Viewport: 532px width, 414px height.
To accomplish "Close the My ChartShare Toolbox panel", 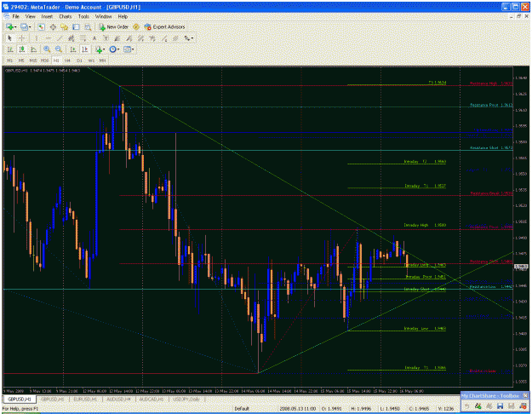I will [525, 395].
